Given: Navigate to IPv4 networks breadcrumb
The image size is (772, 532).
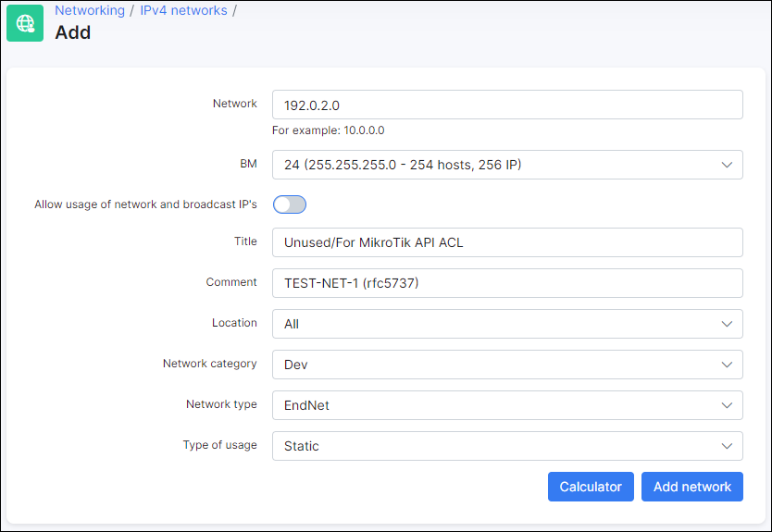Looking at the screenshot, I should tap(183, 10).
